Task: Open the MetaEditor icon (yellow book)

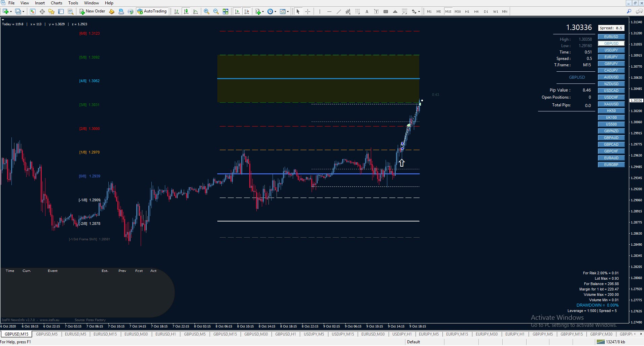Action: [112, 11]
